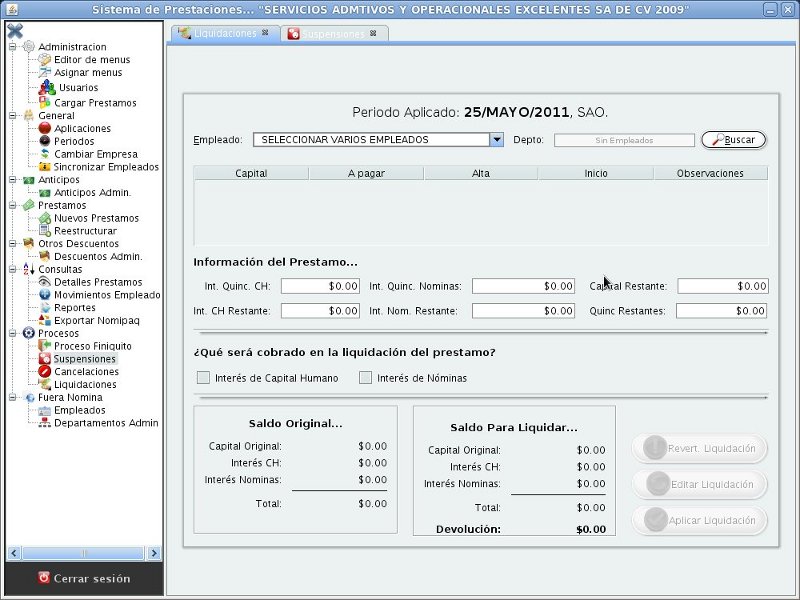The image size is (800, 600).
Task: Click the Nuevos Prestamos icon
Action: [x=45, y=218]
